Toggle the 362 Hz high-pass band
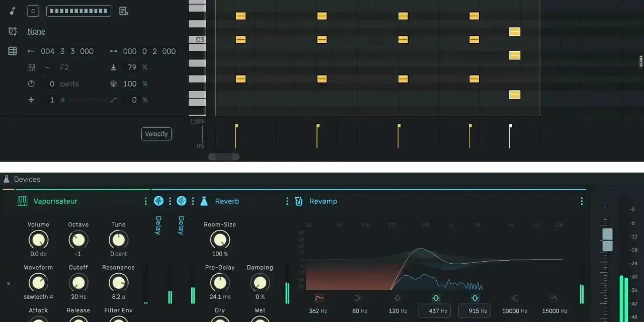 coord(319,298)
